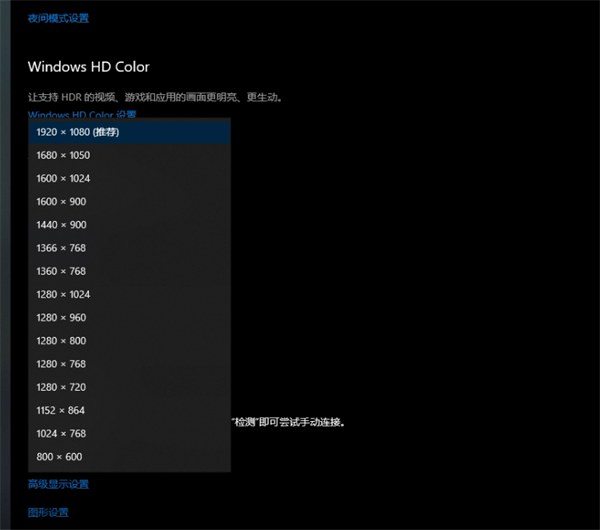The height and width of the screenshot is (530, 600).
Task: Select the 1366 × 768 option
Action: [129, 248]
